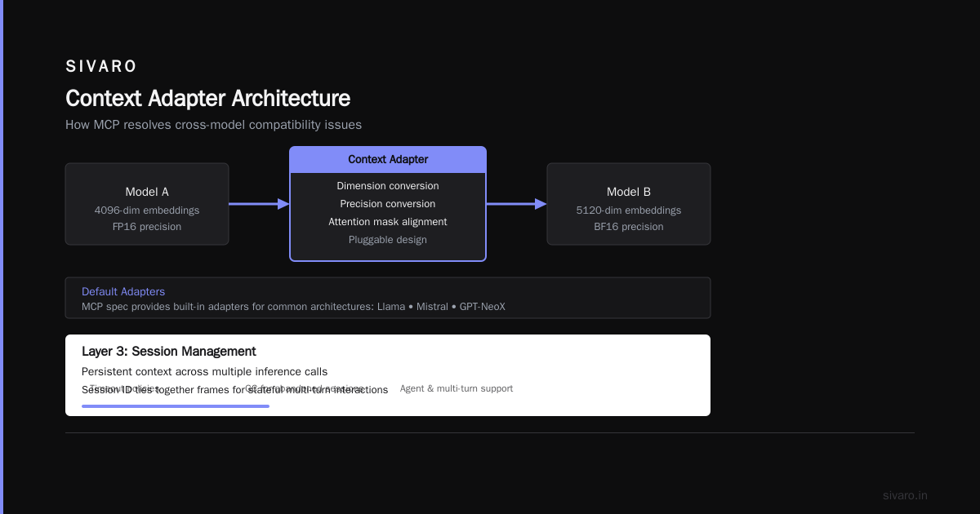Image resolution: width=980 pixels, height=514 pixels.
Task: Select the Precision conversion item
Action: point(388,204)
